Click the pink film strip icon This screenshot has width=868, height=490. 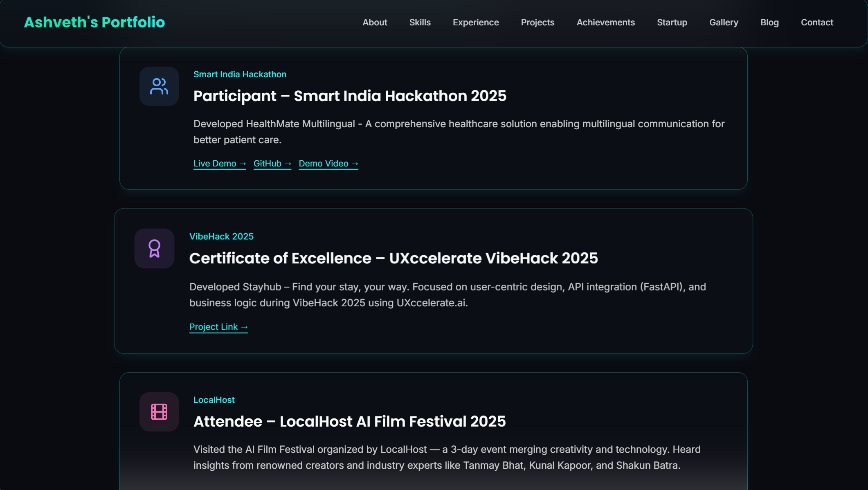(x=159, y=411)
